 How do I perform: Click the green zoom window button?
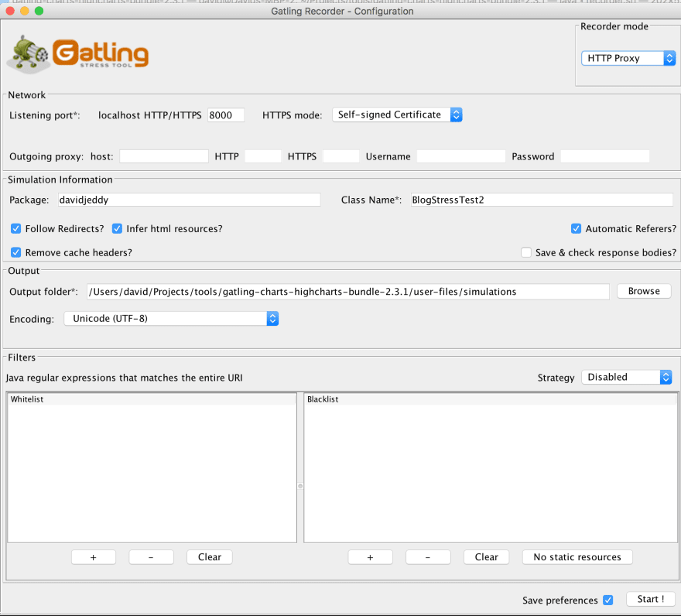point(39,11)
